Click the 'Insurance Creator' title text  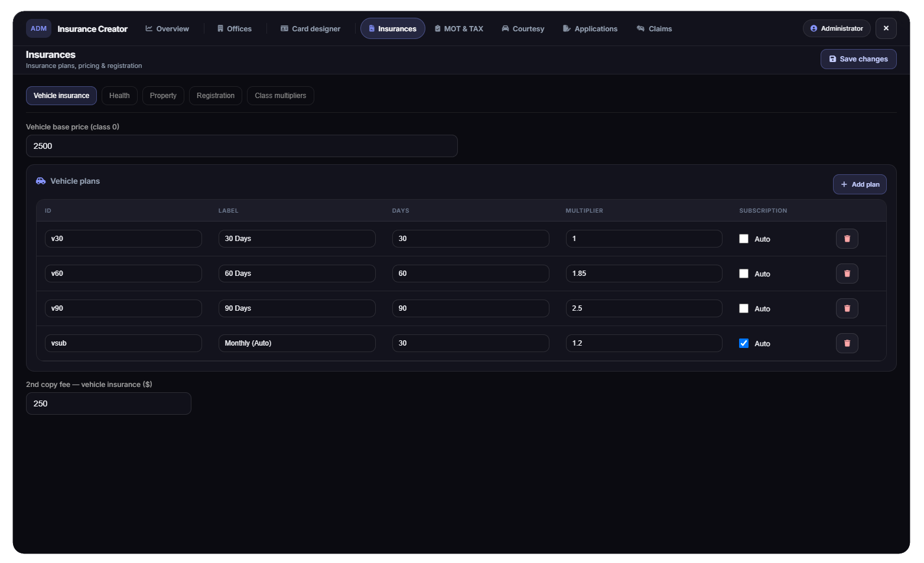point(92,29)
